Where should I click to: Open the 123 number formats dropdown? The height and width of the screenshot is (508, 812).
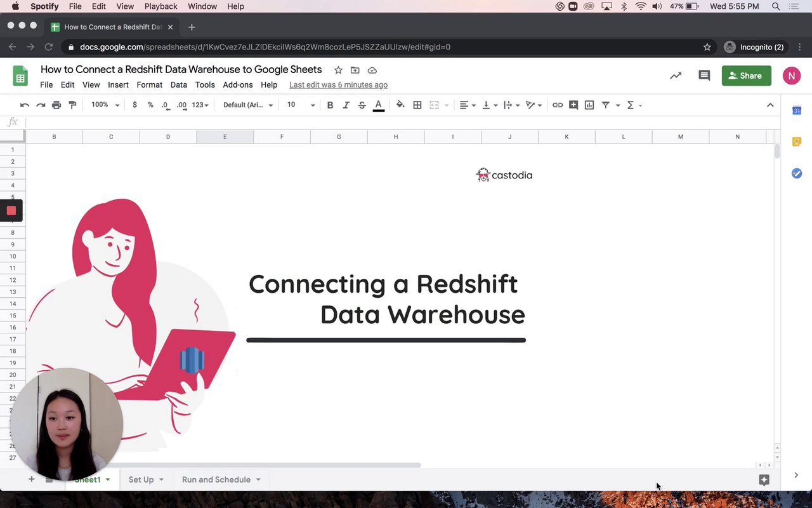[x=200, y=105]
